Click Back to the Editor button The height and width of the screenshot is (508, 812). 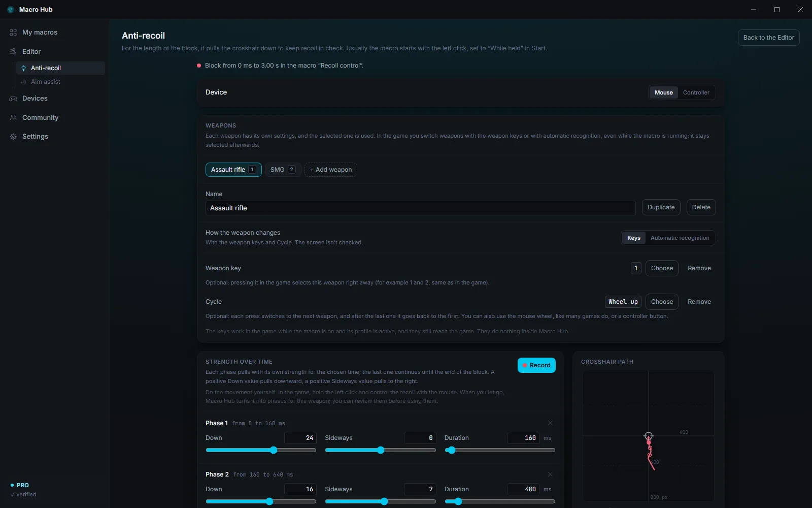point(768,38)
